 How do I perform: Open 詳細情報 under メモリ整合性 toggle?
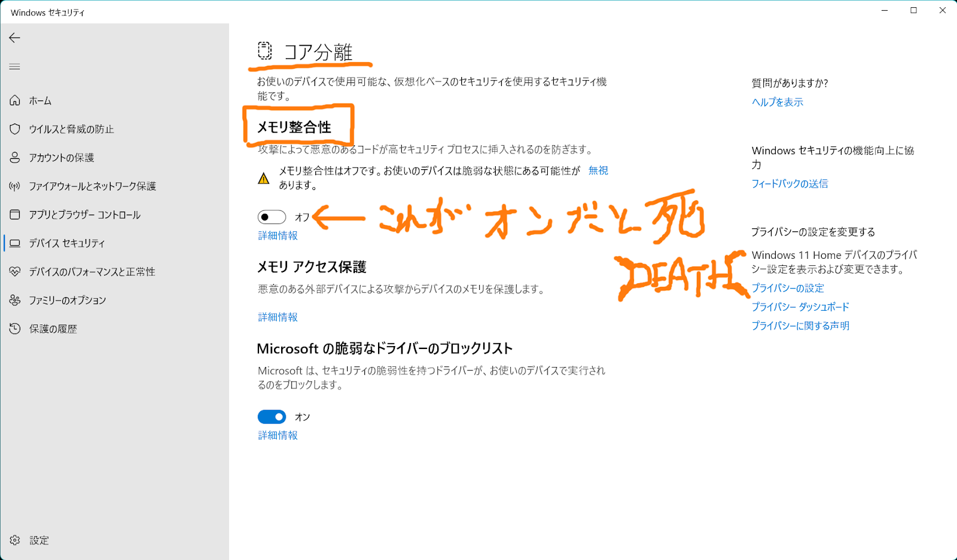pyautogui.click(x=278, y=235)
